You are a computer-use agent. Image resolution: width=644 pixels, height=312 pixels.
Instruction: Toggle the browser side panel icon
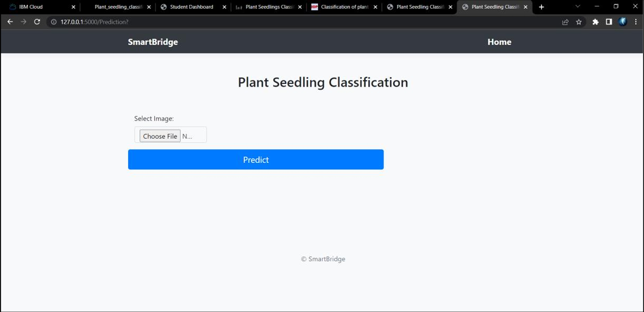[609, 22]
